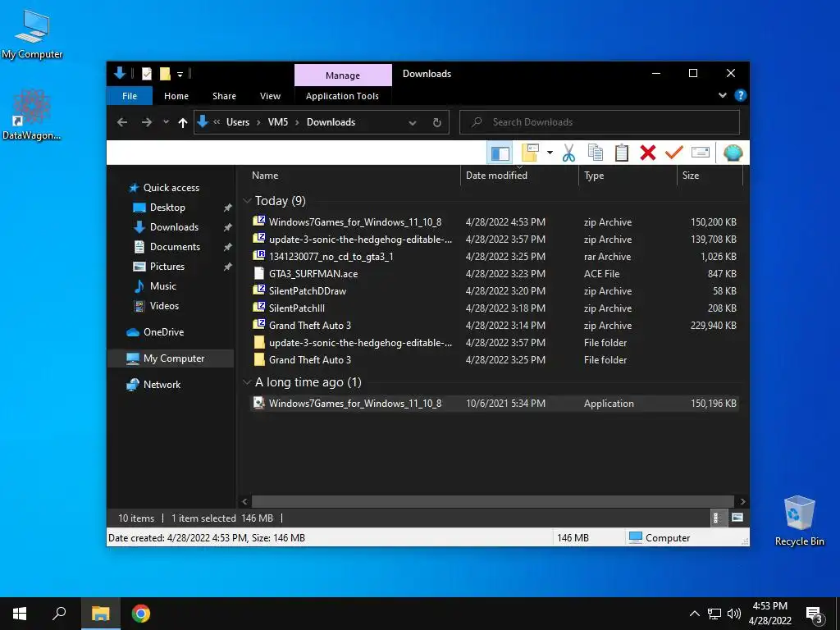Click the Classic Shell globe icon

tap(733, 153)
